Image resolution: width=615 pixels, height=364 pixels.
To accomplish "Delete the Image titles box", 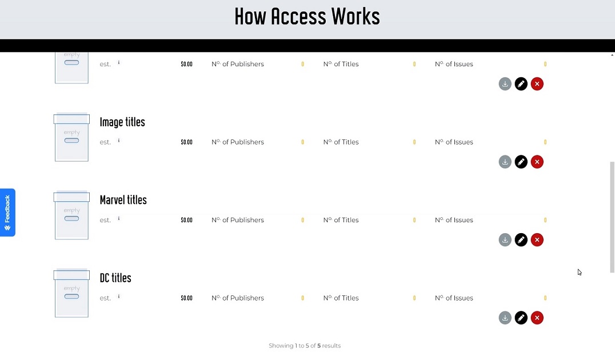I will 537,162.
